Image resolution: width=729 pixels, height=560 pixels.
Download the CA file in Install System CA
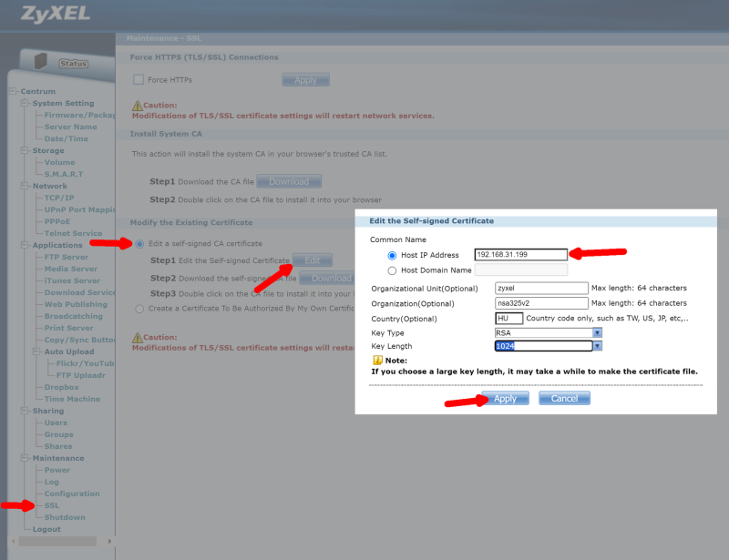[289, 182]
